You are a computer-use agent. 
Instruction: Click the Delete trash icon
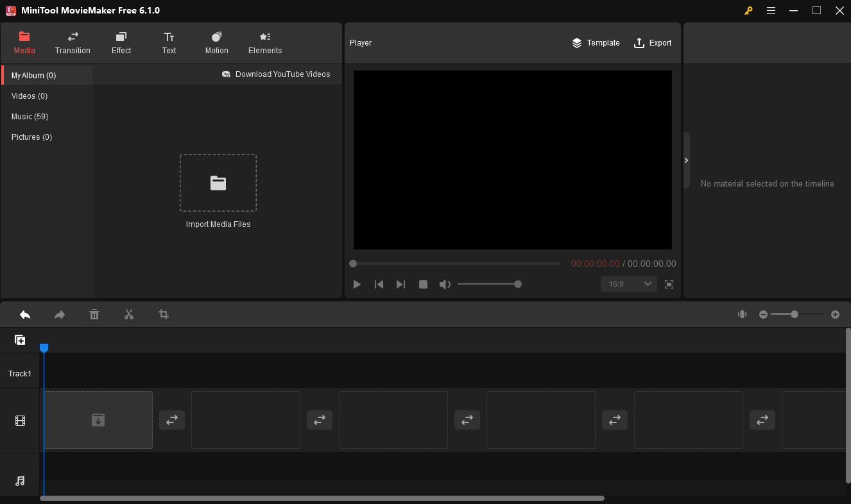point(94,314)
